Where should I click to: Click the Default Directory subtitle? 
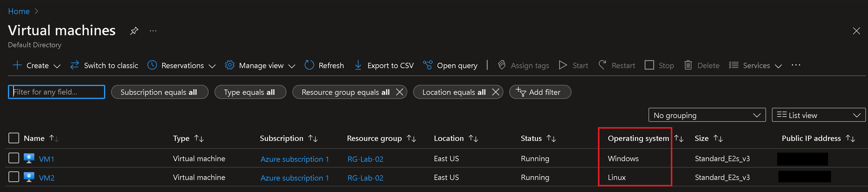[35, 45]
